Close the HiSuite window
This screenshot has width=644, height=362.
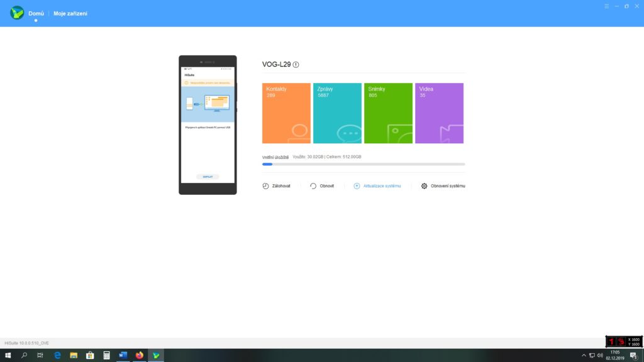(x=637, y=6)
